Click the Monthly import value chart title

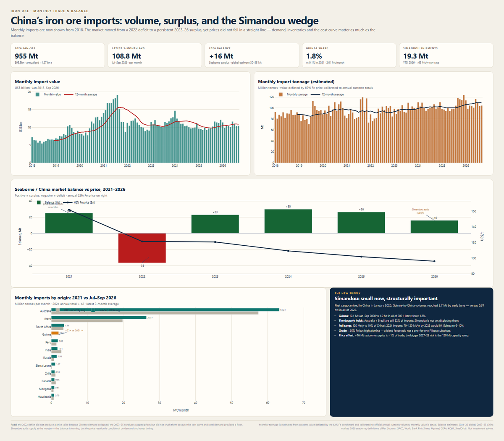click(37, 82)
